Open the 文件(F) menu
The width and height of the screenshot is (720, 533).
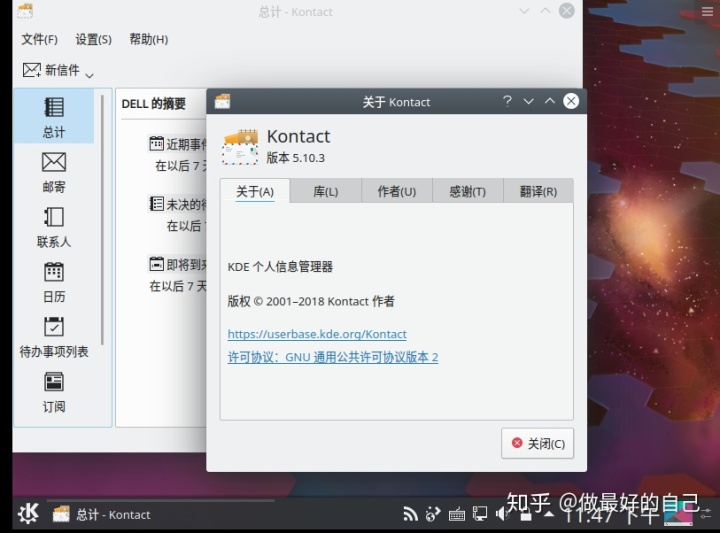tap(39, 39)
